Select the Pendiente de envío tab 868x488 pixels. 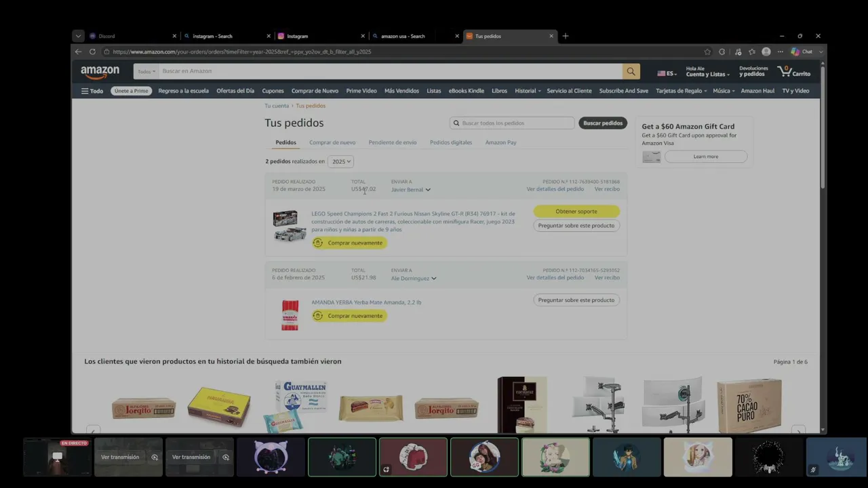[x=393, y=142]
